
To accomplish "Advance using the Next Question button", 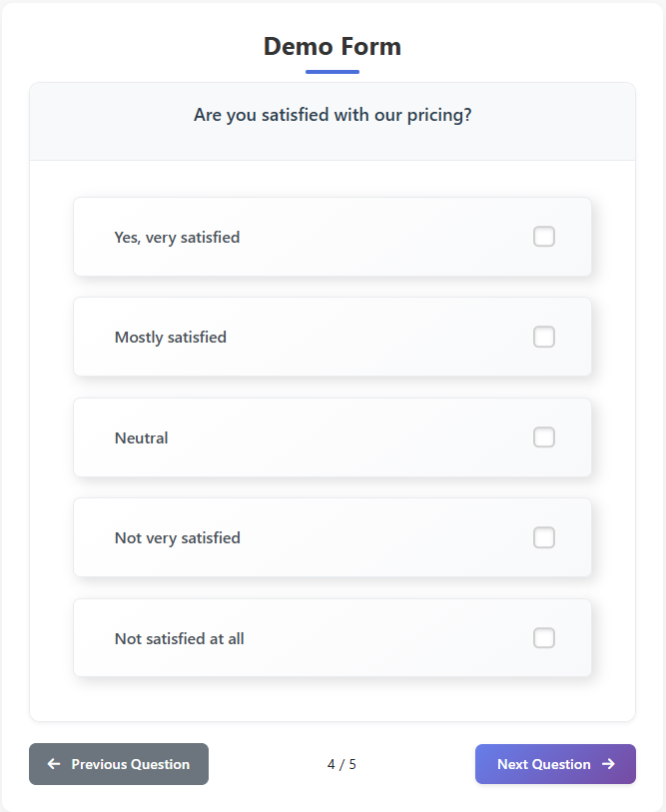I will click(x=555, y=764).
